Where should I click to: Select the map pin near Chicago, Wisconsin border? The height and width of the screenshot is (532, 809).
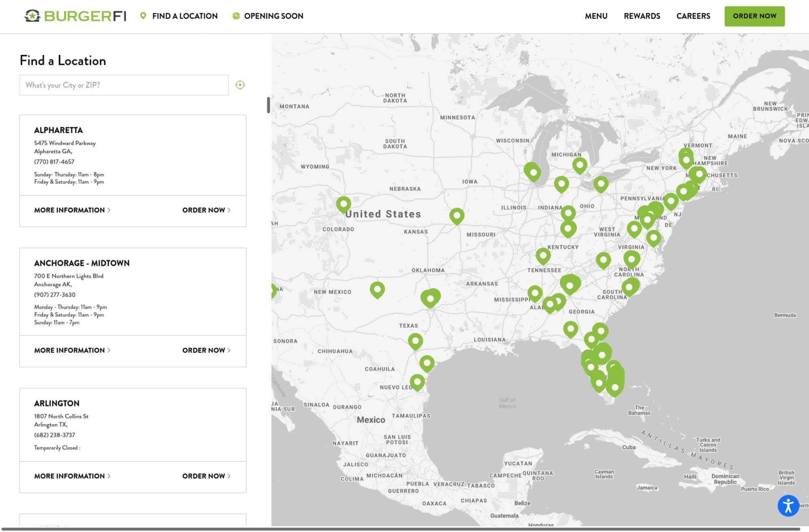point(533,172)
